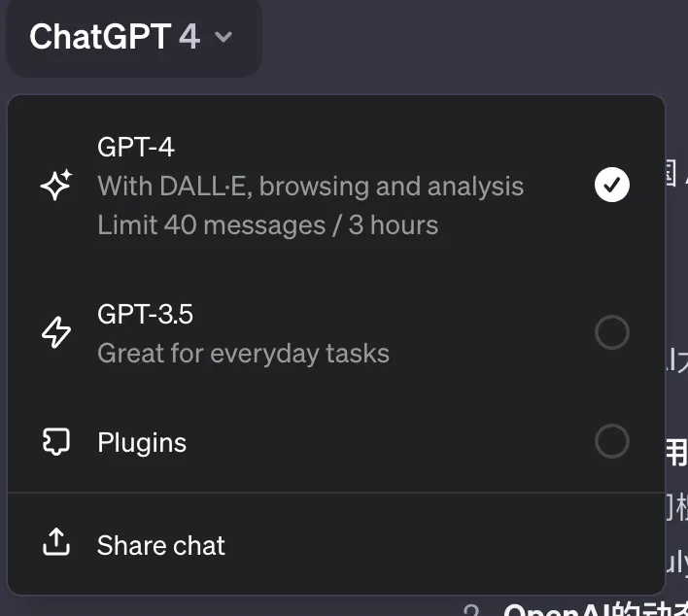The width and height of the screenshot is (688, 616).
Task: Click the GPT-3.5 lightning bolt icon
Action: (56, 332)
